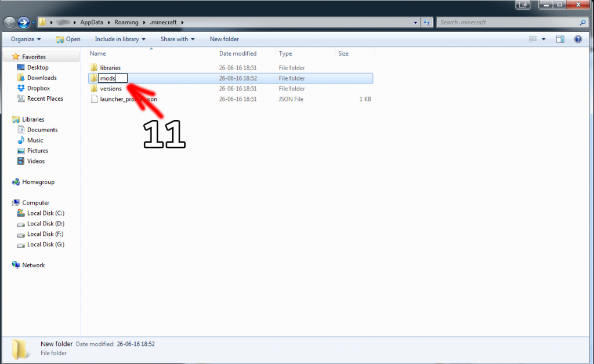Select the mods folder icon
This screenshot has height=364, width=594.
[94, 78]
